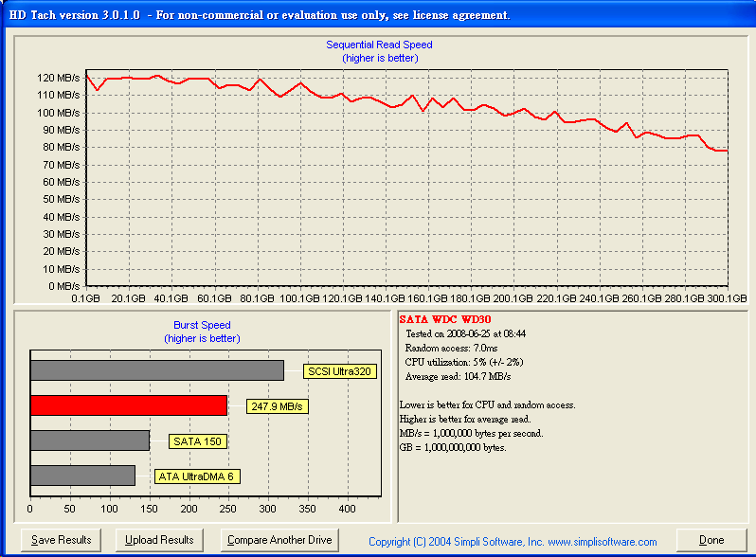Click the www.simplisoftware.com address in the footer

[602, 542]
